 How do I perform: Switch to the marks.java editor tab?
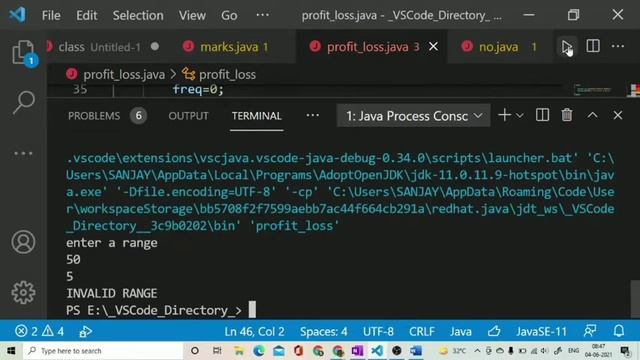pyautogui.click(x=232, y=47)
